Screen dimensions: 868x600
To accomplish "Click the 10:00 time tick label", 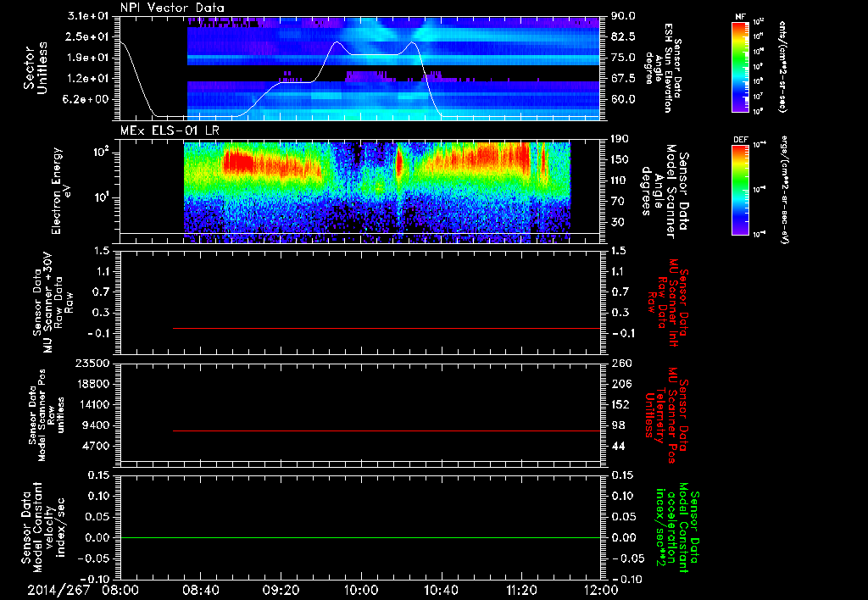I will click(361, 591).
